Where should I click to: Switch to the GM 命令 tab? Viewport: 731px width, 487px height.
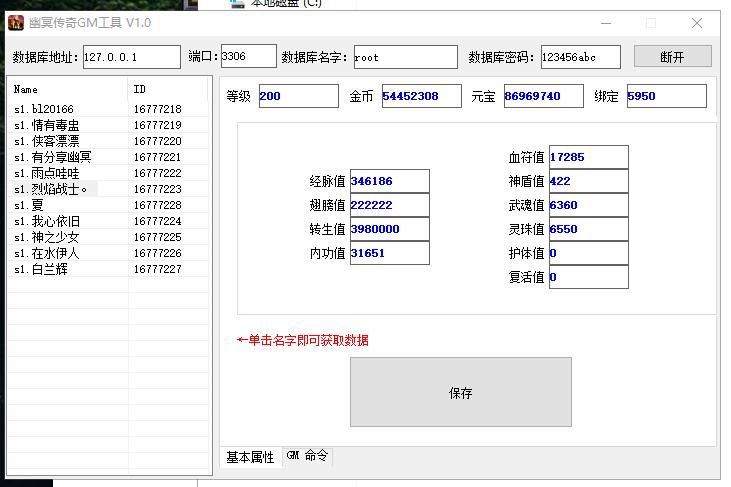click(x=307, y=456)
